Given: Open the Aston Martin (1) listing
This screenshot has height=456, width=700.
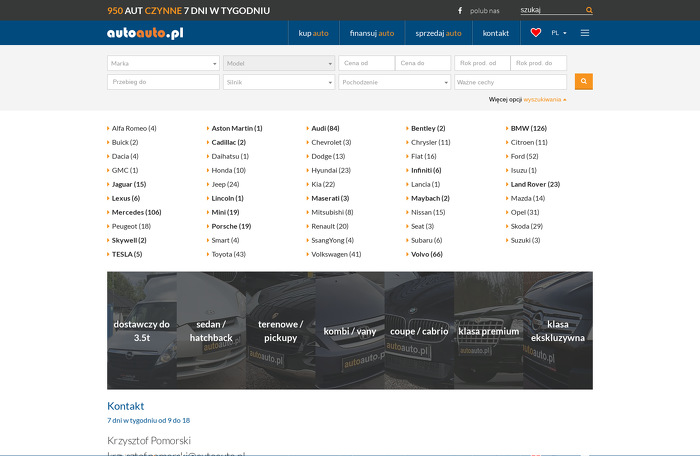Looking at the screenshot, I should pos(237,128).
